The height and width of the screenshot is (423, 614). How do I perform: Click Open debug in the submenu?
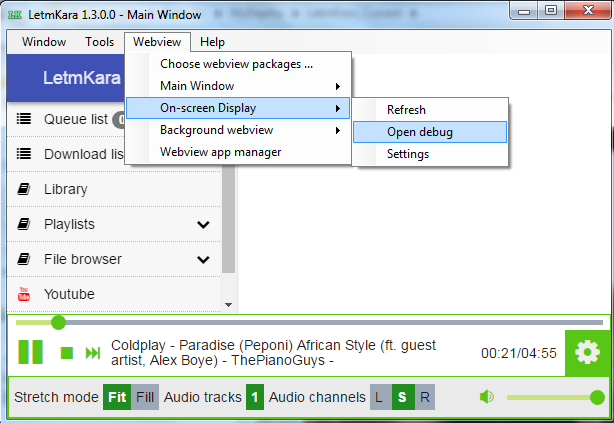pyautogui.click(x=430, y=132)
